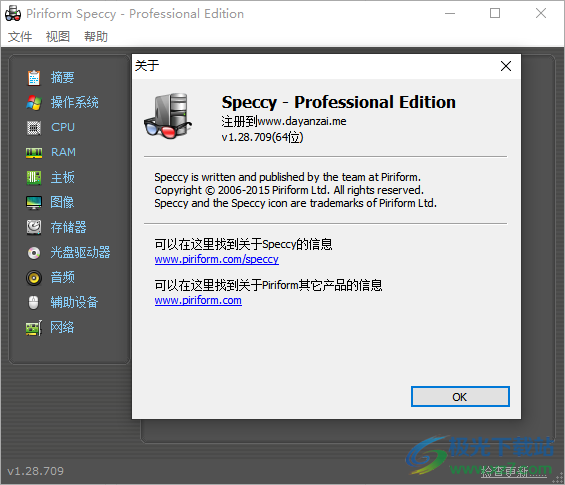Close the Piriform Speccy main window
The image size is (565, 485).
[540, 14]
